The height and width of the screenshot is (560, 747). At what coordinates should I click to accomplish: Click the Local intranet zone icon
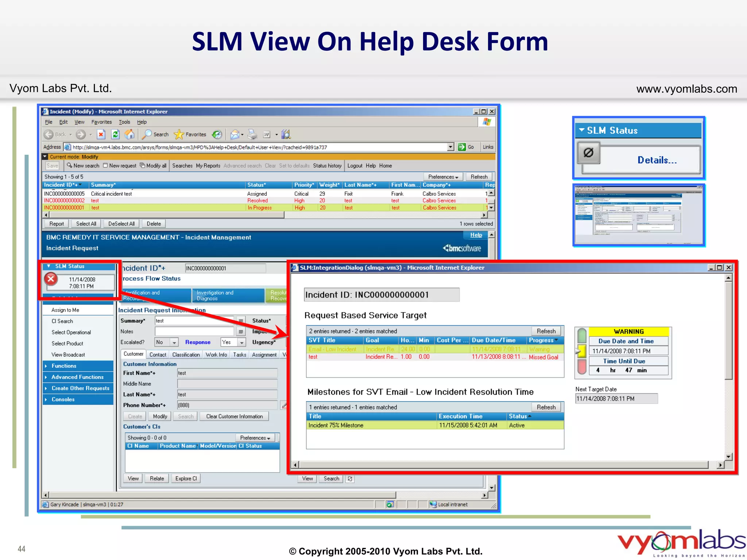[x=433, y=505]
